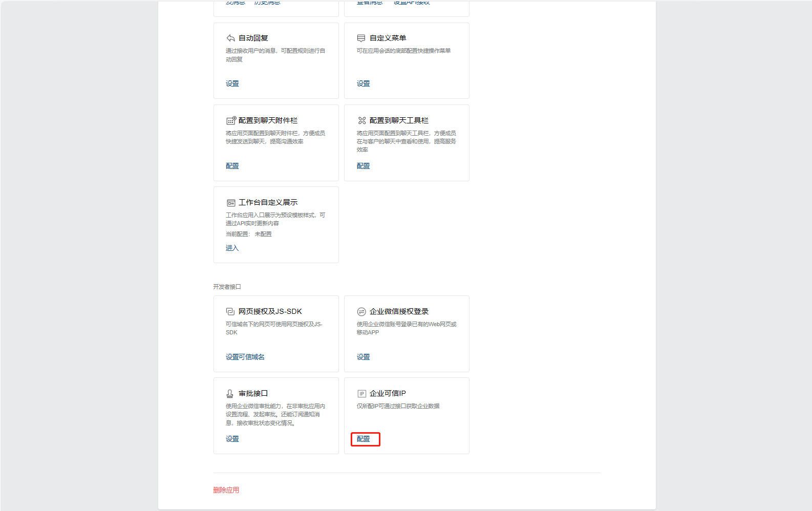Click 配置 in 配置到聊天工具栏 card
Viewport: 812px width, 511px height.
pos(363,166)
